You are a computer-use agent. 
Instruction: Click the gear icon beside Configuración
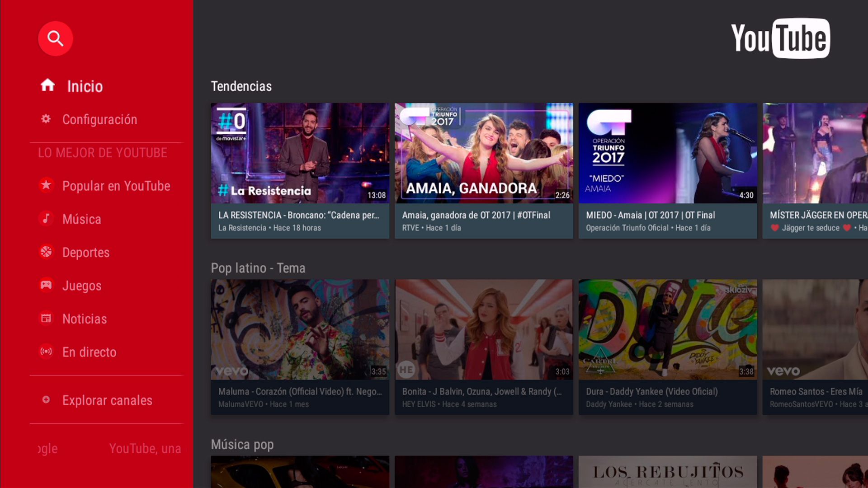pyautogui.click(x=46, y=119)
